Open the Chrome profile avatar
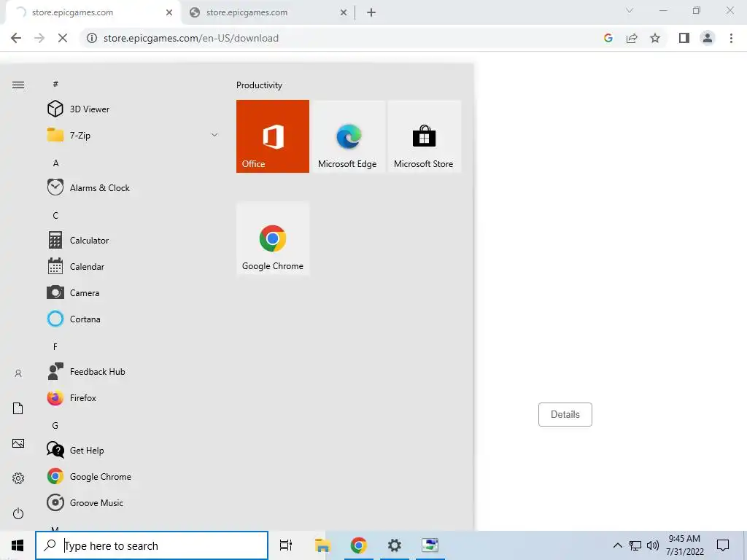The height and width of the screenshot is (560, 747). coord(708,38)
